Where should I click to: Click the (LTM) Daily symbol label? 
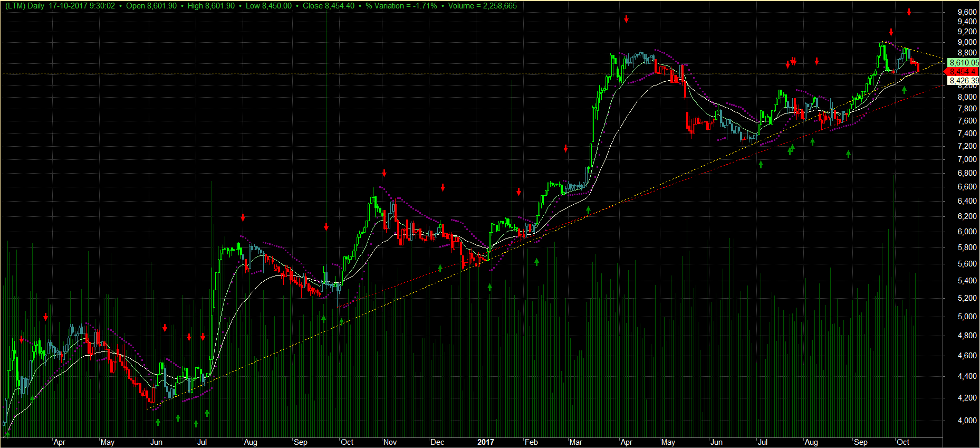point(25,6)
